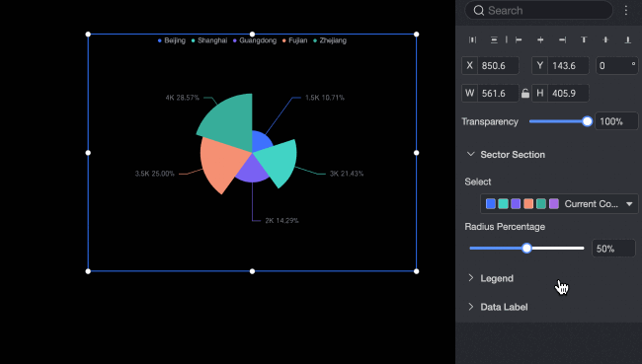
Task: Align the chart to the right edge
Action: point(563,39)
